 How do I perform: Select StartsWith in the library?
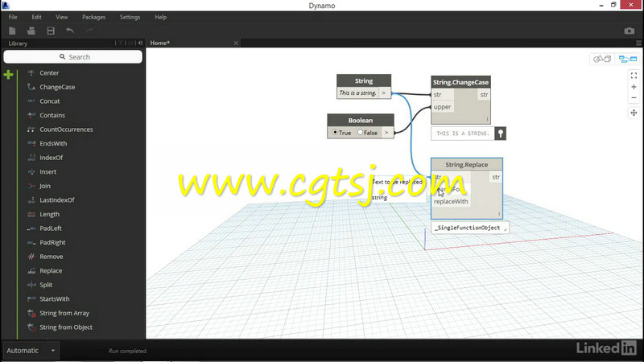(55, 299)
